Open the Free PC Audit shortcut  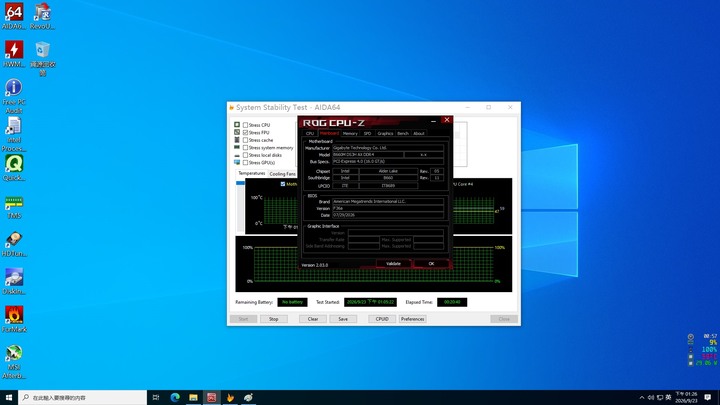click(x=14, y=96)
